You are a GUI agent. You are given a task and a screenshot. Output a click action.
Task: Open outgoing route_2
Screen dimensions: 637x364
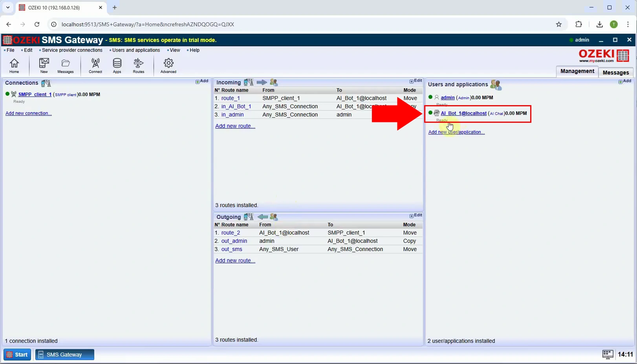(x=231, y=233)
